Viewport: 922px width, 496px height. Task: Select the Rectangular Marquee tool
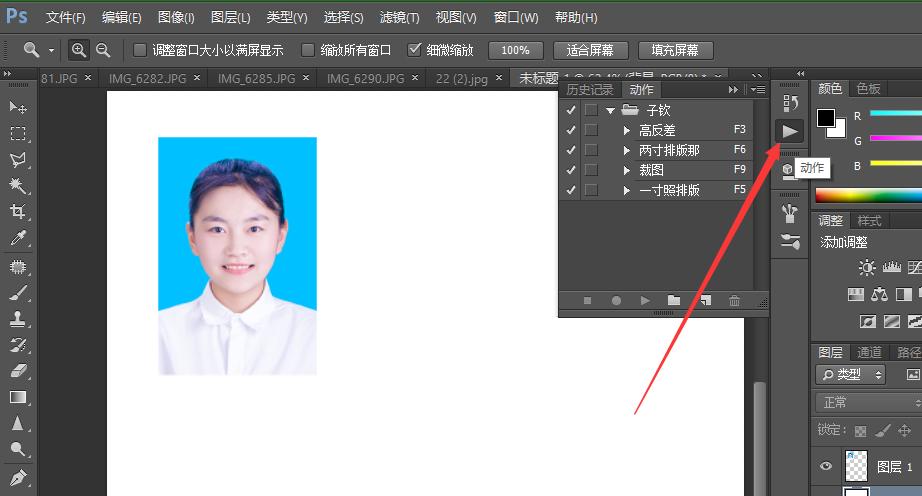[x=18, y=134]
